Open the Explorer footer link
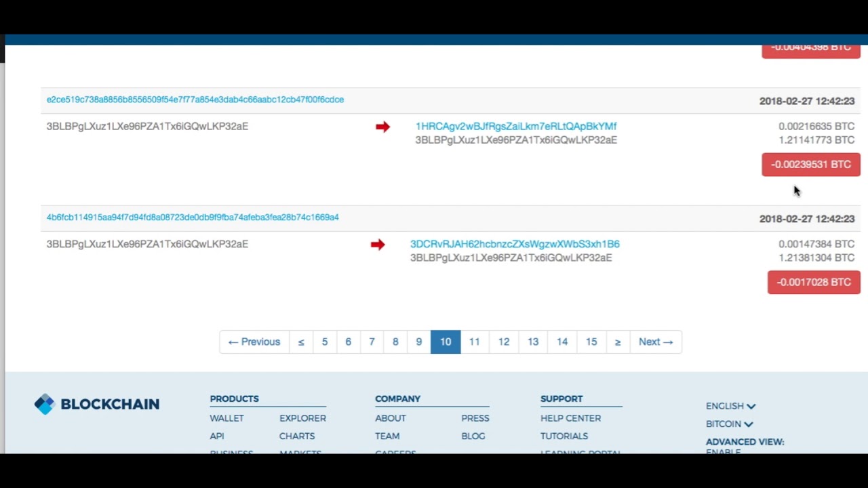Viewport: 868px width, 488px height. pyautogui.click(x=302, y=419)
